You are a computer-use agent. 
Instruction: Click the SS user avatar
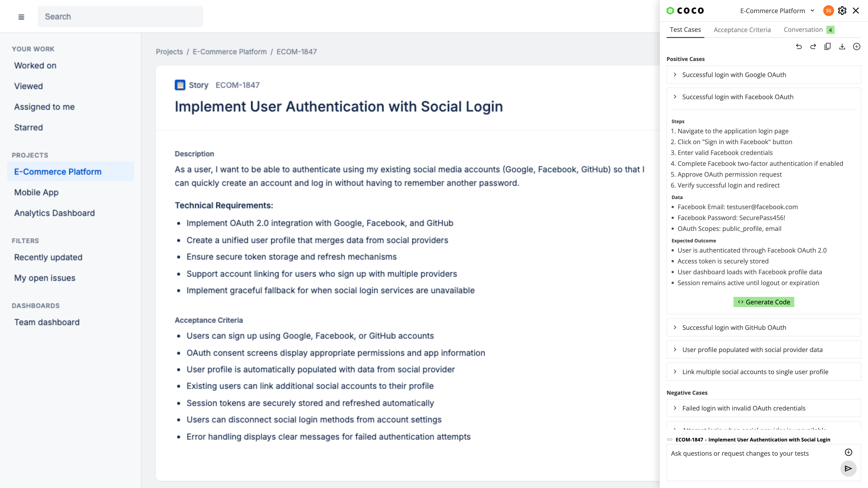pos(829,10)
